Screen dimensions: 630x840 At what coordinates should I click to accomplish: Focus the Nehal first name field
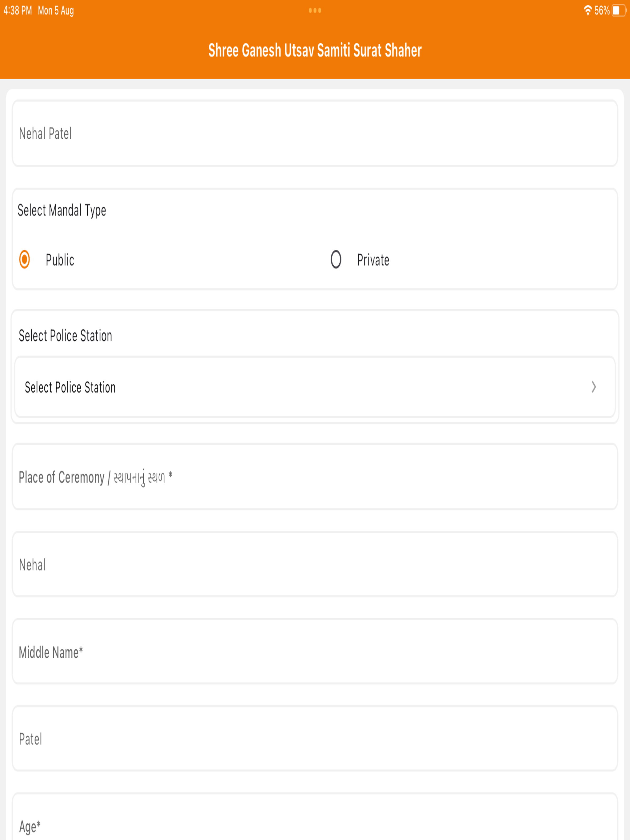pyautogui.click(x=315, y=565)
